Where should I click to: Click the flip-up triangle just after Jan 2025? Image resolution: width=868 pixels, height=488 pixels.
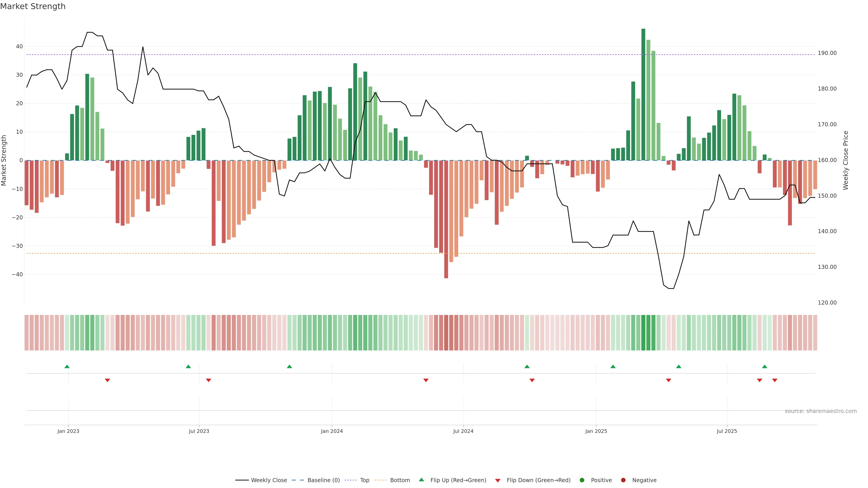pyautogui.click(x=613, y=366)
